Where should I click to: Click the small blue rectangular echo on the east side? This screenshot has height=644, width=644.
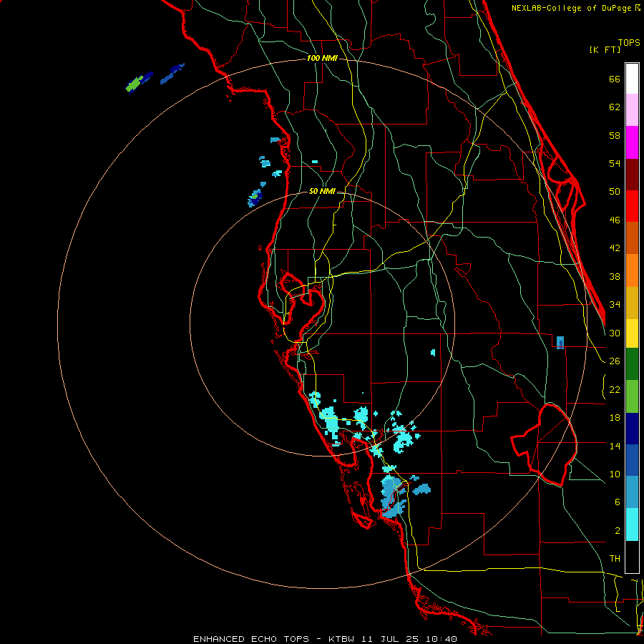pyautogui.click(x=560, y=343)
